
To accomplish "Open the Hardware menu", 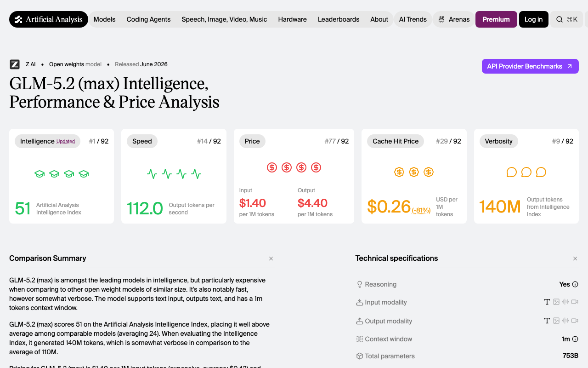I will (292, 19).
